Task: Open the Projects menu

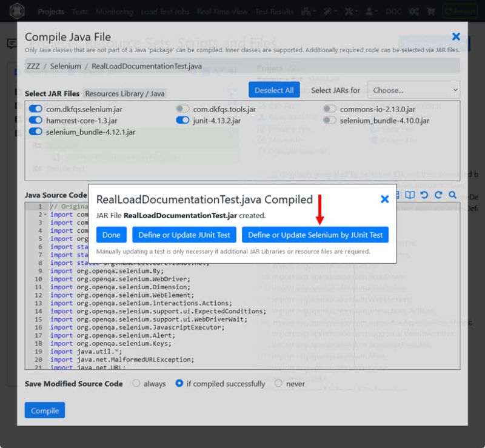Action: (51, 11)
